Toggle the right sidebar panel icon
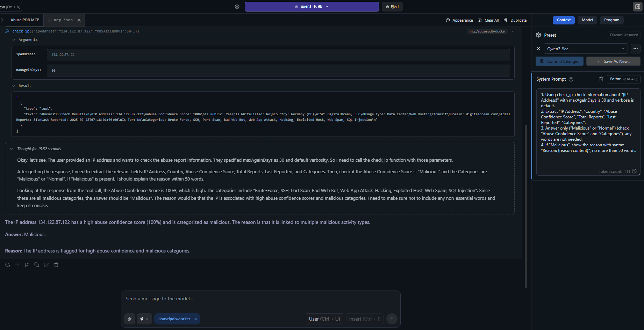 [637, 7]
